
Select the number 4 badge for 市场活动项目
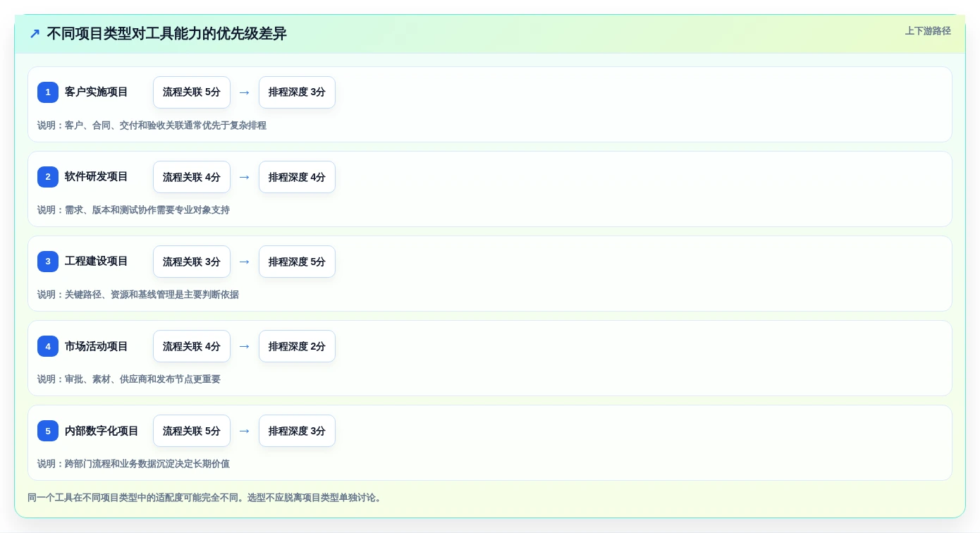tap(48, 346)
